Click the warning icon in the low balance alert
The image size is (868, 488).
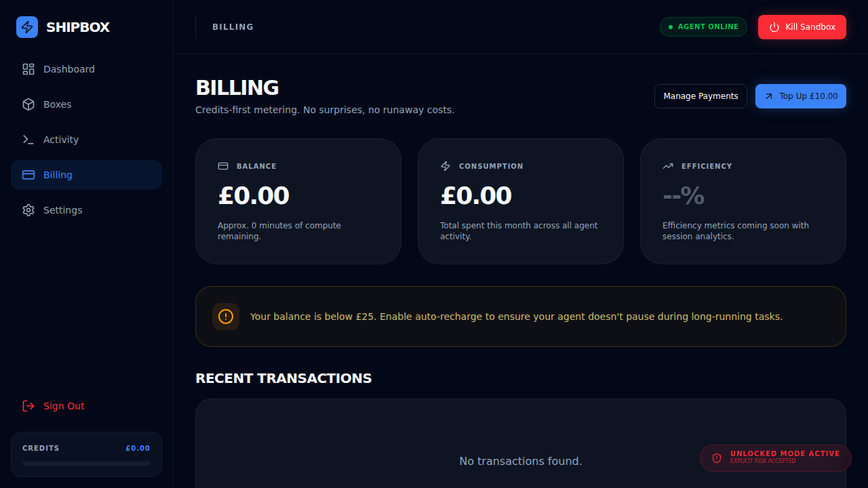click(x=226, y=316)
